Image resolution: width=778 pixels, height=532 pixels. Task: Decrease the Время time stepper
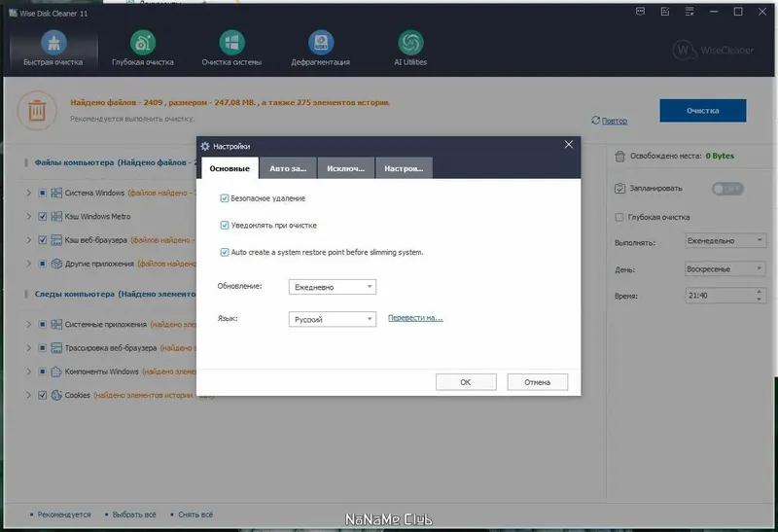click(760, 300)
